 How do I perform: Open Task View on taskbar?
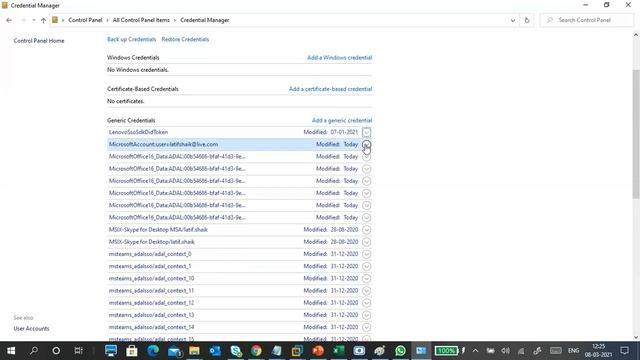pos(78,351)
